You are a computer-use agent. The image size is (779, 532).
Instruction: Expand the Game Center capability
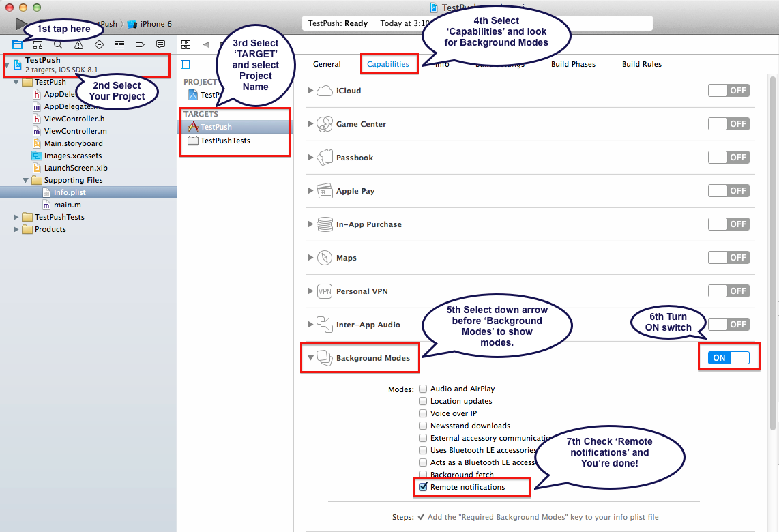[310, 123]
